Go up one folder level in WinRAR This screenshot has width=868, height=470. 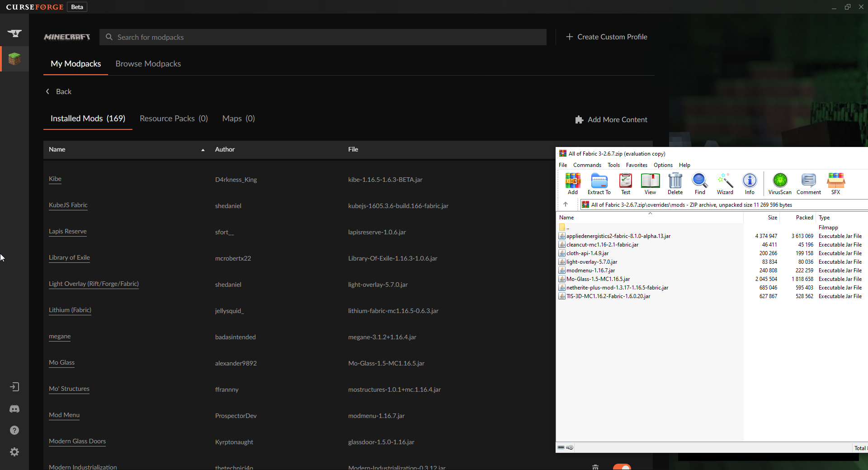coord(565,204)
